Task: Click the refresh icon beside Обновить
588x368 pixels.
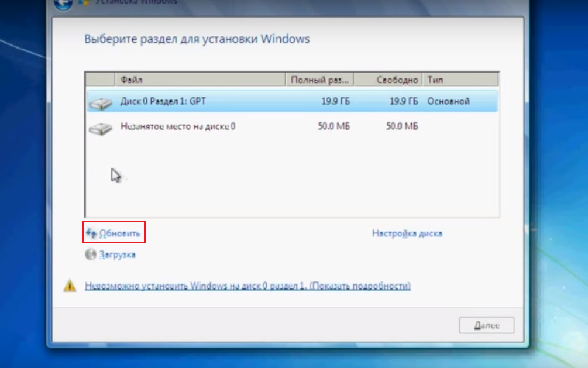Action: (x=91, y=233)
